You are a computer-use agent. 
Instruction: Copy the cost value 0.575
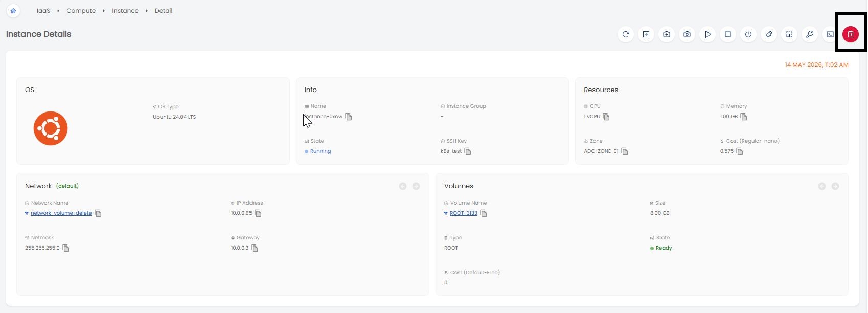click(x=740, y=151)
